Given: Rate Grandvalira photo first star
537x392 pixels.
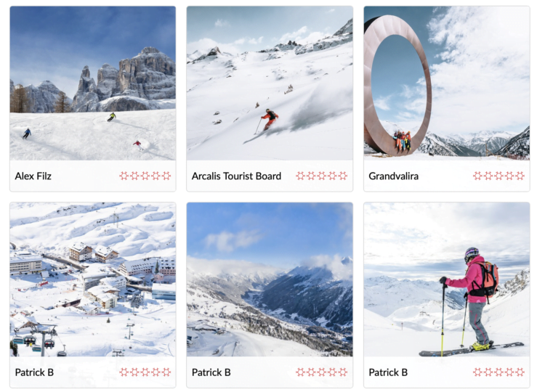Looking at the screenshot, I should point(477,176).
